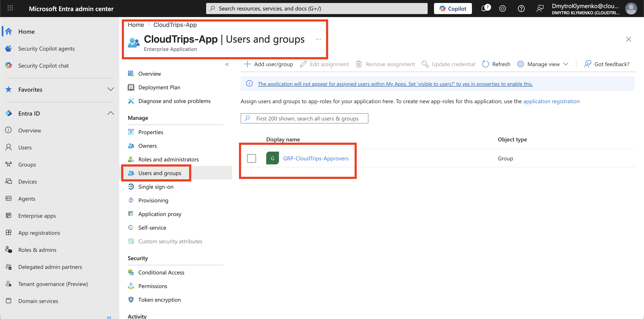Click the green G group avatar
Screen dimensions: 644x319
coord(273,158)
